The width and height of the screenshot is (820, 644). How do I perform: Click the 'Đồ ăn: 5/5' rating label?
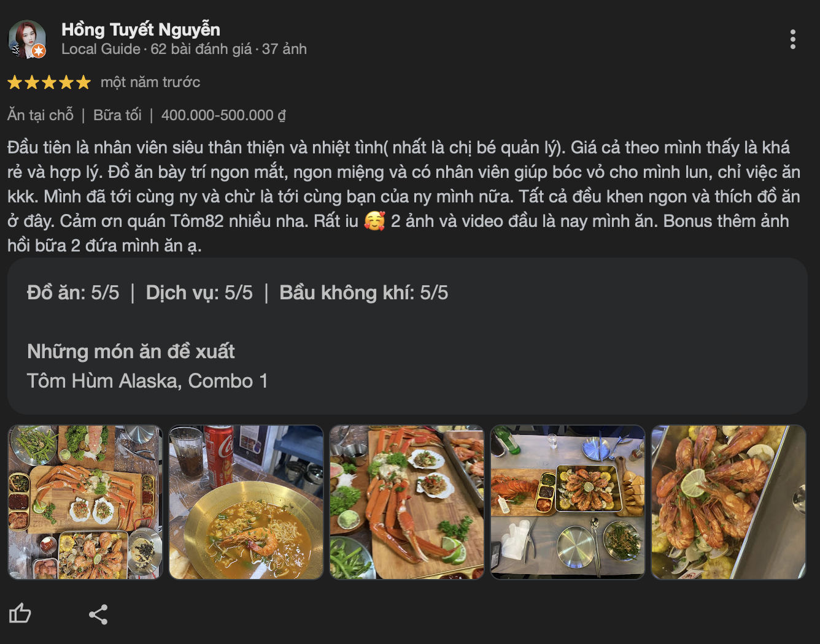(x=73, y=293)
